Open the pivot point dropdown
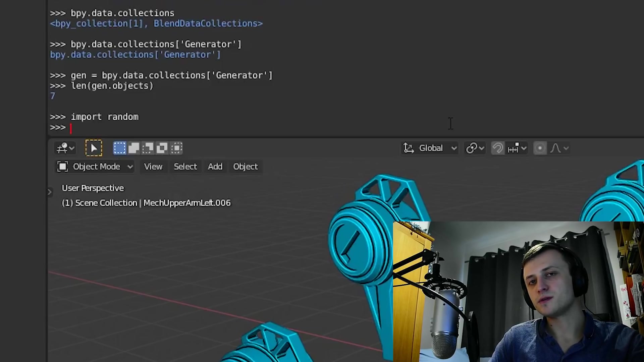The image size is (644, 362). 475,148
